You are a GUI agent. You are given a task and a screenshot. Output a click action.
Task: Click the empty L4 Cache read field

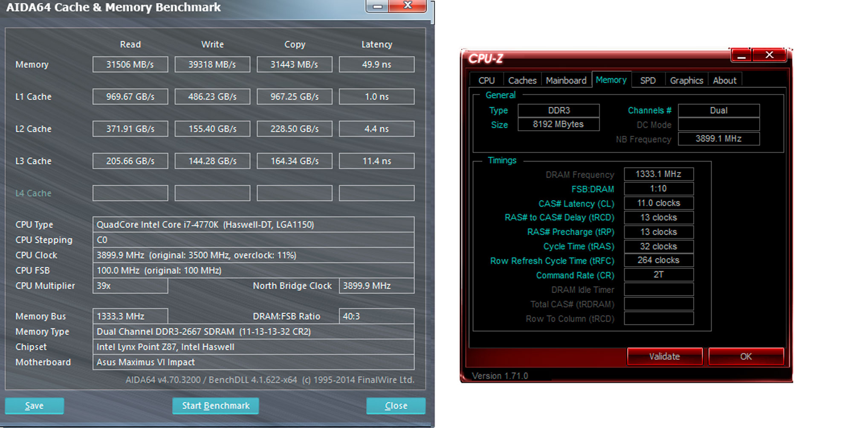[130, 193]
